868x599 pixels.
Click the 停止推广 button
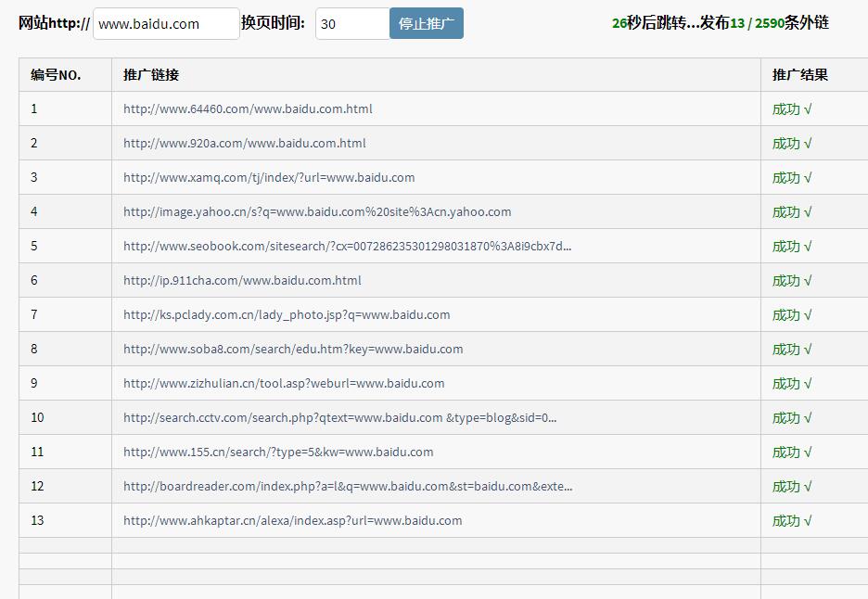click(x=427, y=23)
